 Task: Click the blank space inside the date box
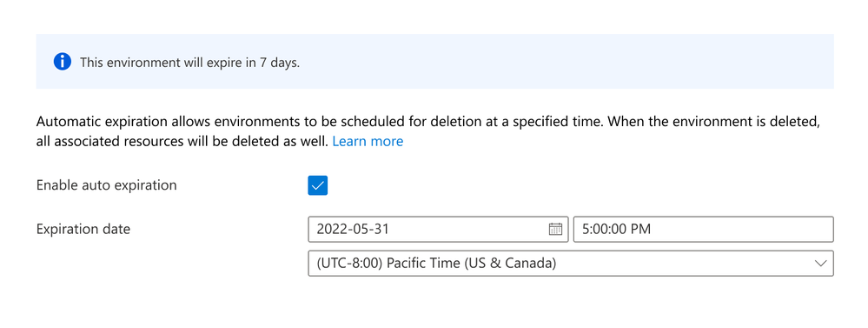[467, 230]
